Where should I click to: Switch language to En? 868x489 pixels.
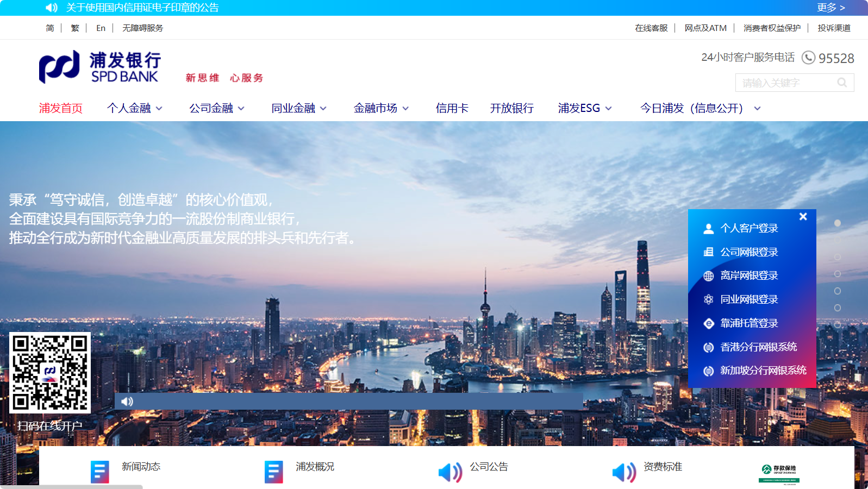pos(101,28)
